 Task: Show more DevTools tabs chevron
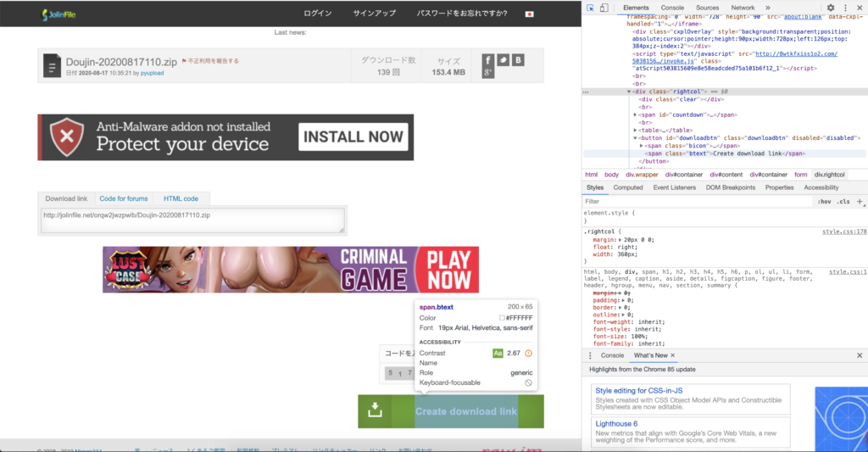pyautogui.click(x=768, y=8)
